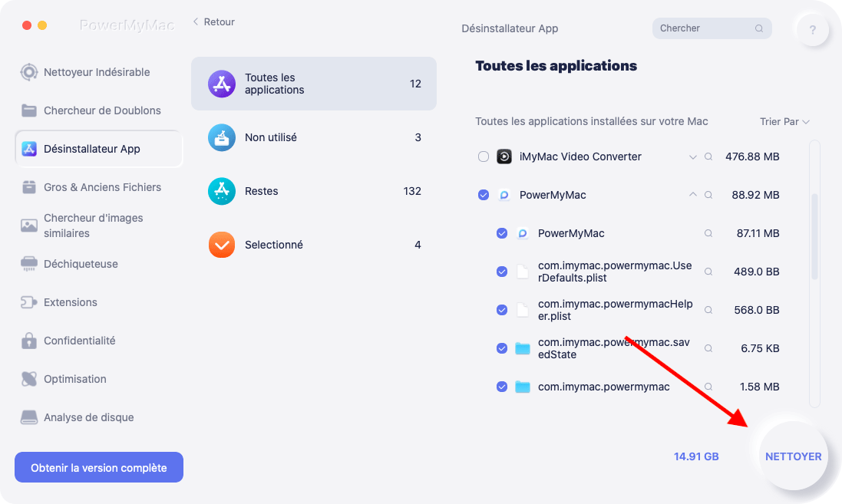Image resolution: width=842 pixels, height=504 pixels.
Task: Click the PowerMyMac parent row app icon
Action: point(504,195)
